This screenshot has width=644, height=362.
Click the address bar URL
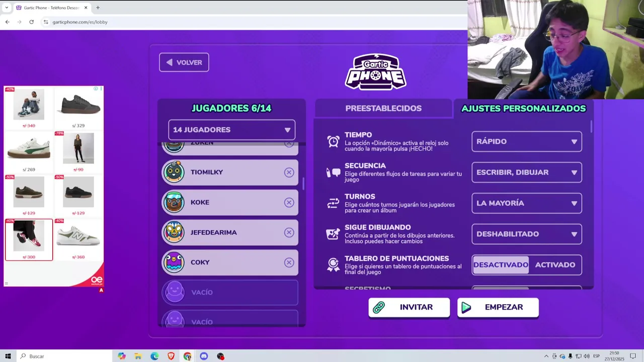[80, 22]
